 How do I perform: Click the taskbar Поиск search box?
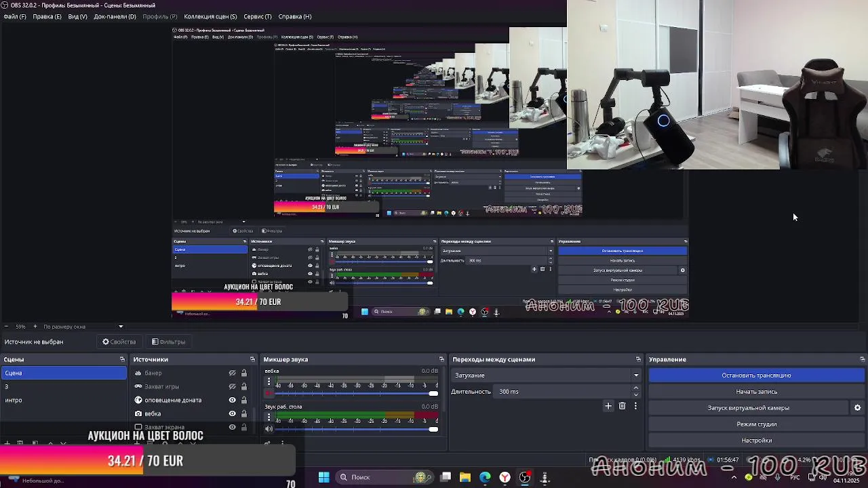(383, 477)
